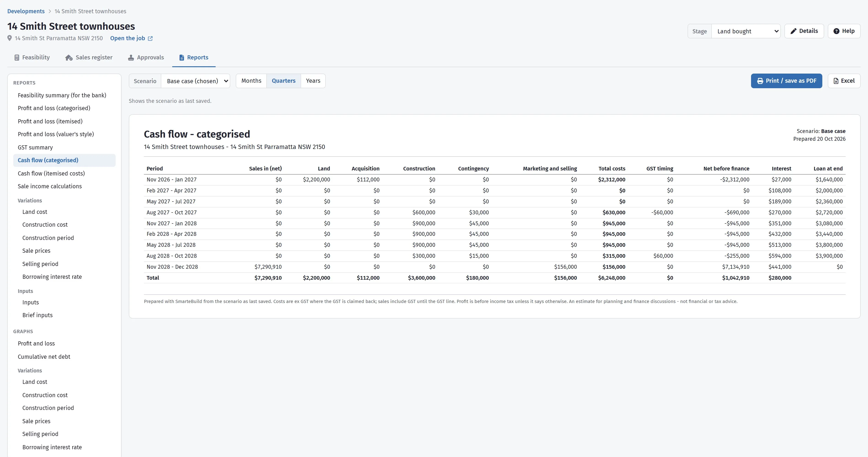Screen dimensions: 868x457
Task: Switch period view to Years
Action: pos(313,81)
